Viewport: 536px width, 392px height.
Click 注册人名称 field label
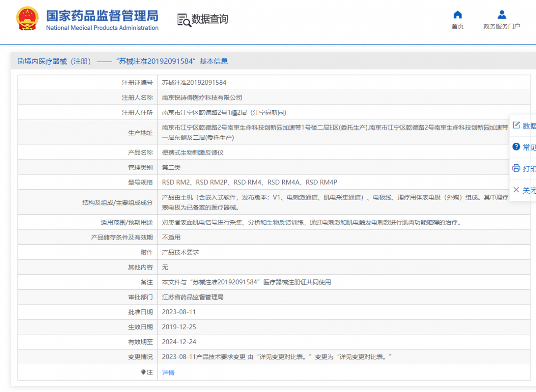coord(137,97)
